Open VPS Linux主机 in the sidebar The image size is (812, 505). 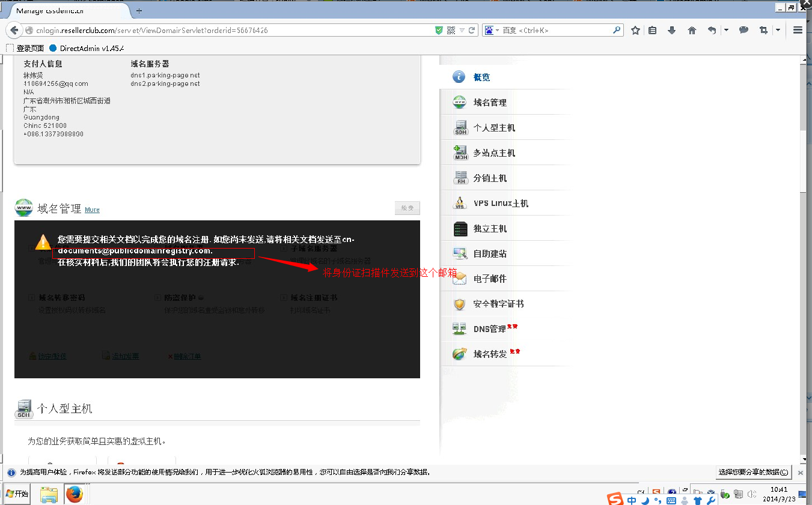tap(505, 203)
